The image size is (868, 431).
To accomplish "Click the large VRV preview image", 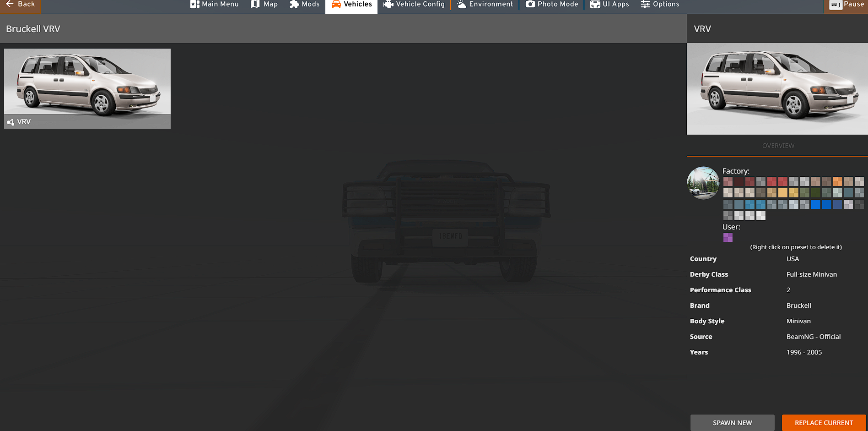I will [x=777, y=89].
